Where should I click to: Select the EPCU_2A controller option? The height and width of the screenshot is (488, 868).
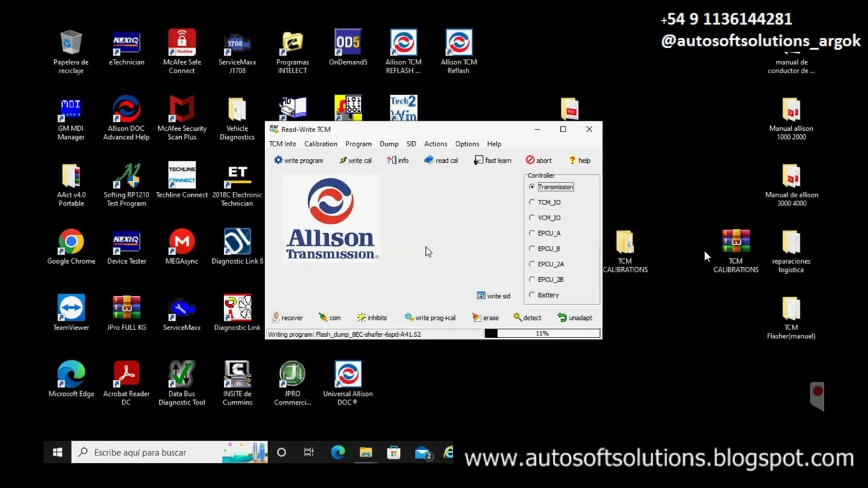point(547,264)
